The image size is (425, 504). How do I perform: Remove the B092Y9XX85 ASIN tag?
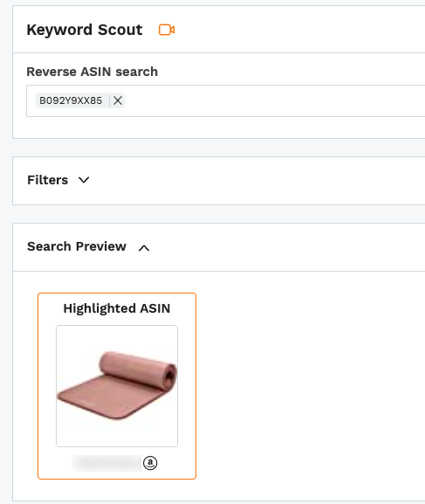click(x=118, y=100)
